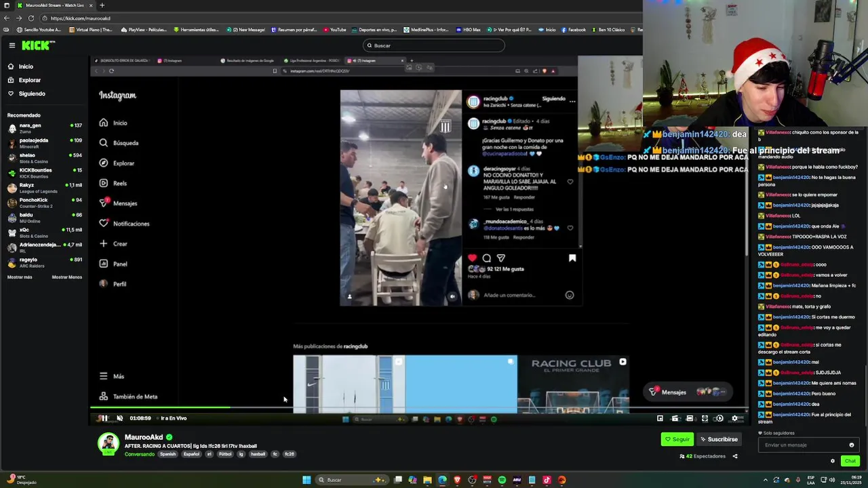
Task: Expand list with Mostrar más
Action: pyautogui.click(x=20, y=277)
